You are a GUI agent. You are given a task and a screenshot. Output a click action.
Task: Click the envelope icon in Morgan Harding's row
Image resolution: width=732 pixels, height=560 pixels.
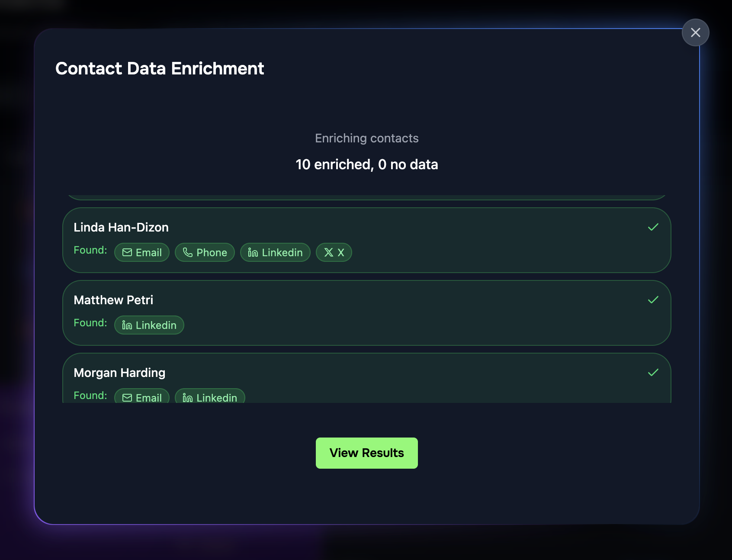click(x=127, y=398)
